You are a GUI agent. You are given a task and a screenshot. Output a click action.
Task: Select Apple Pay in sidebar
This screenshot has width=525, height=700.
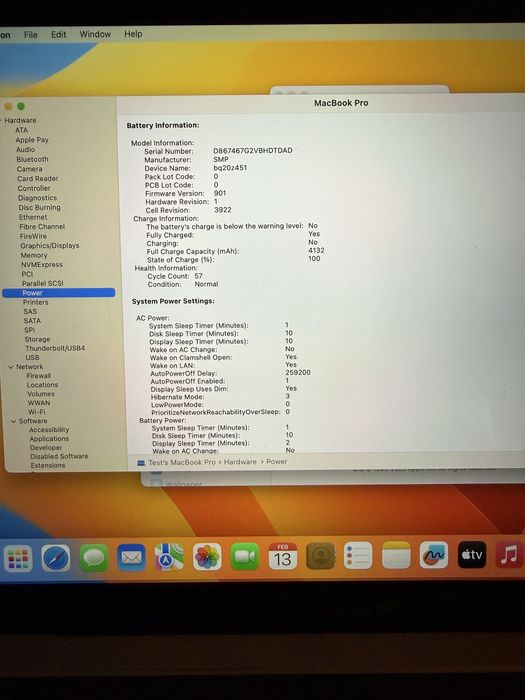pos(32,140)
